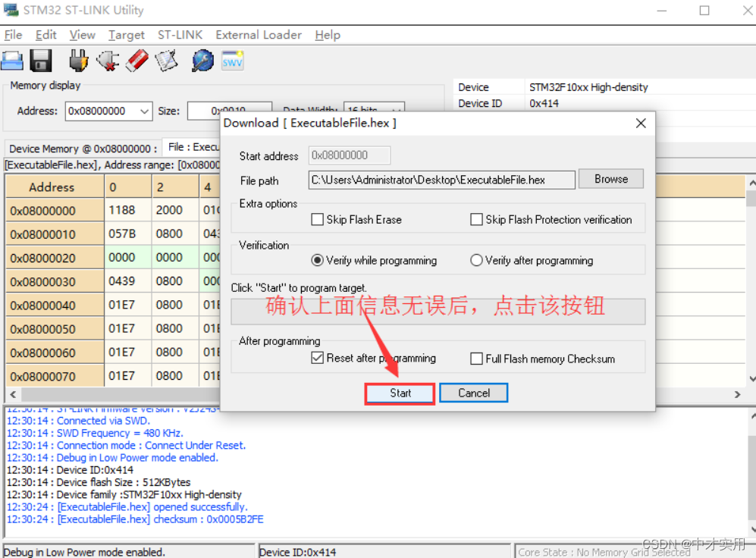This screenshot has height=558, width=756.
Task: Click memory cell value 1188
Action: [128, 210]
